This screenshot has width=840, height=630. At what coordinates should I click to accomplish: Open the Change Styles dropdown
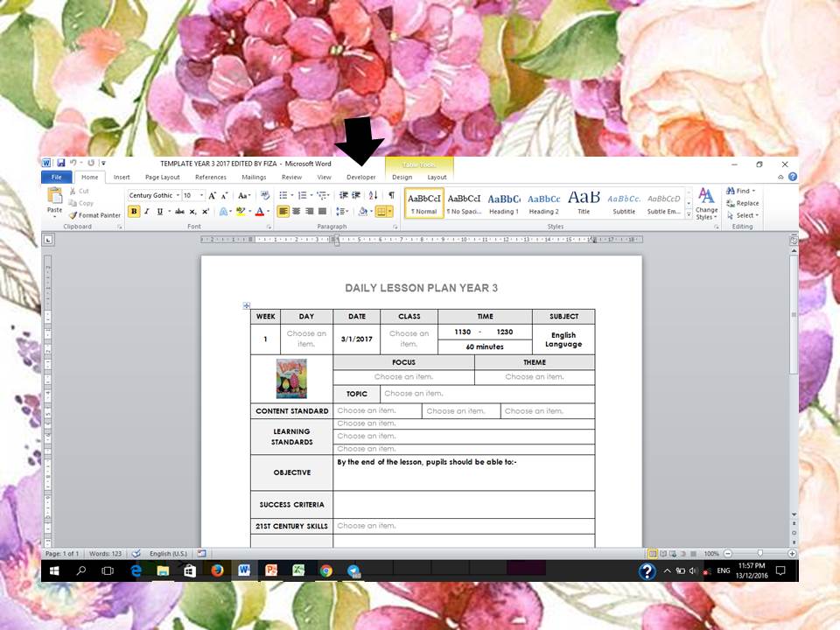(706, 207)
